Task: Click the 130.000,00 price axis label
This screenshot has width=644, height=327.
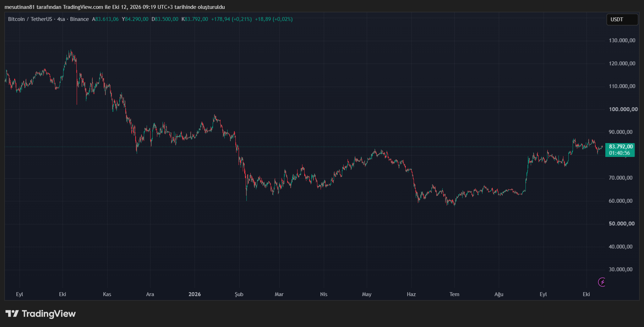Action: point(622,40)
